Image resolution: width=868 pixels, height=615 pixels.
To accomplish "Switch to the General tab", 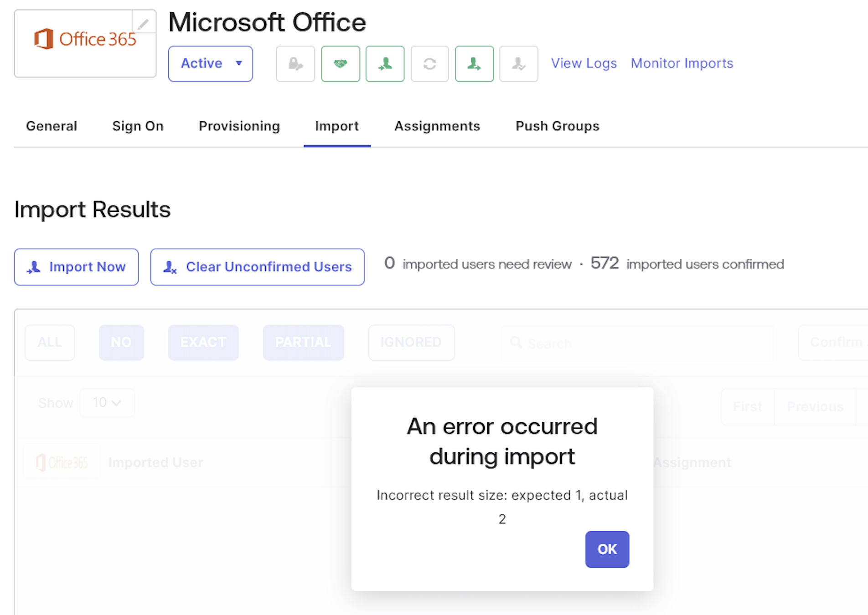I will pos(52,126).
